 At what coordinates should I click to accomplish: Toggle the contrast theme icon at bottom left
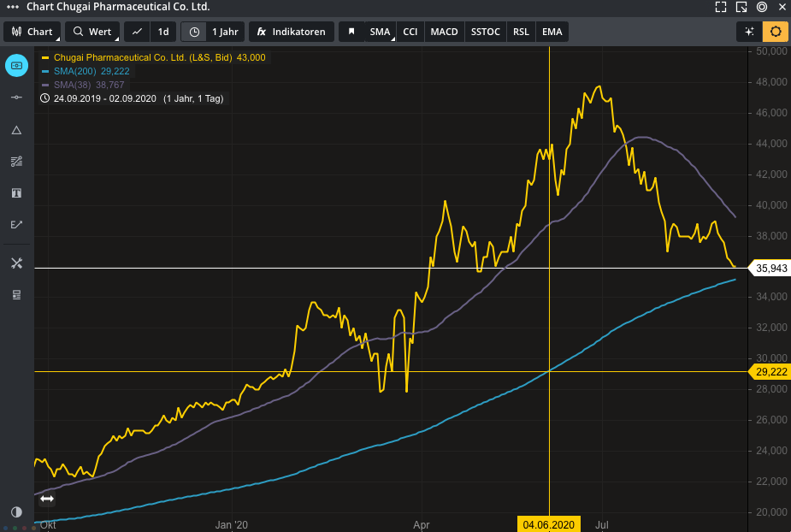16,511
